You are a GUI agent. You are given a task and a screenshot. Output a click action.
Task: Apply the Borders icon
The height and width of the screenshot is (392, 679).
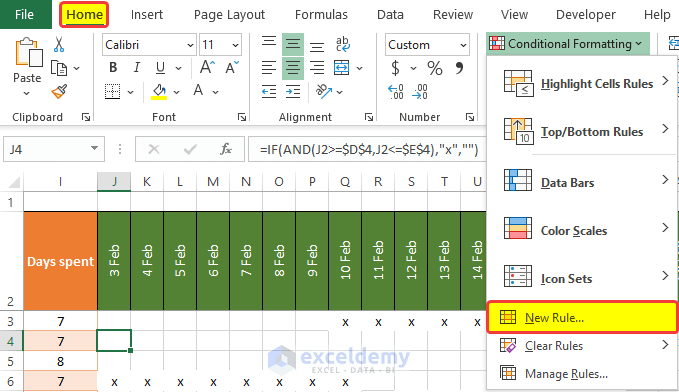tap(113, 91)
